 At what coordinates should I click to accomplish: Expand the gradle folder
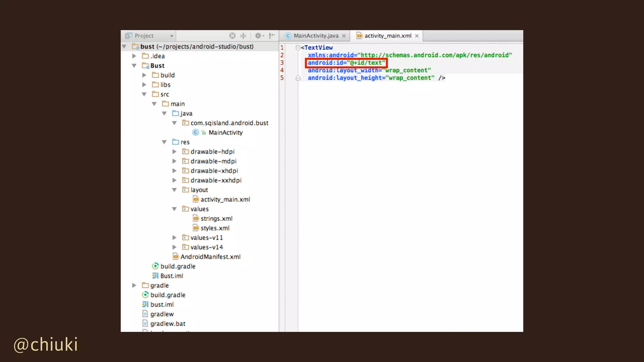point(134,285)
